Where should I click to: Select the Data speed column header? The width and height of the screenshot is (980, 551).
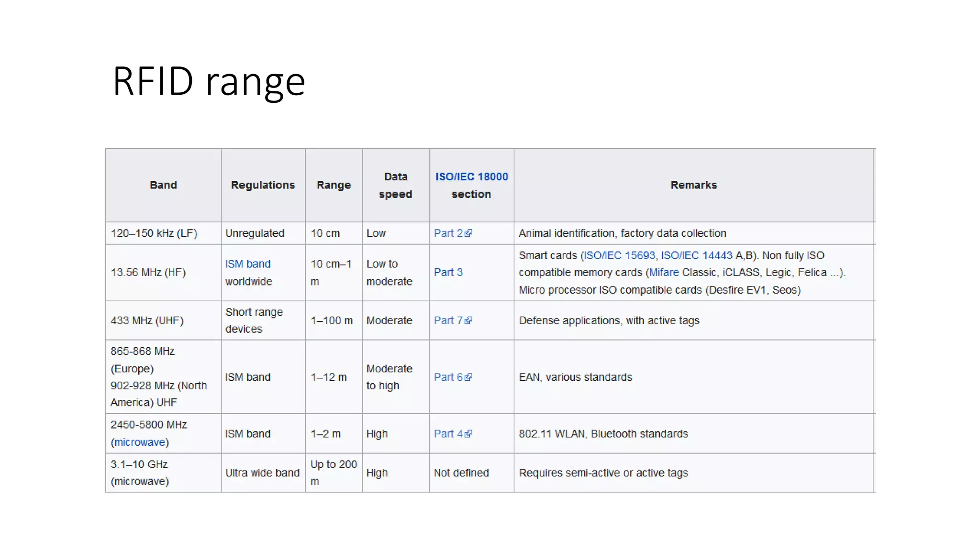tap(396, 185)
